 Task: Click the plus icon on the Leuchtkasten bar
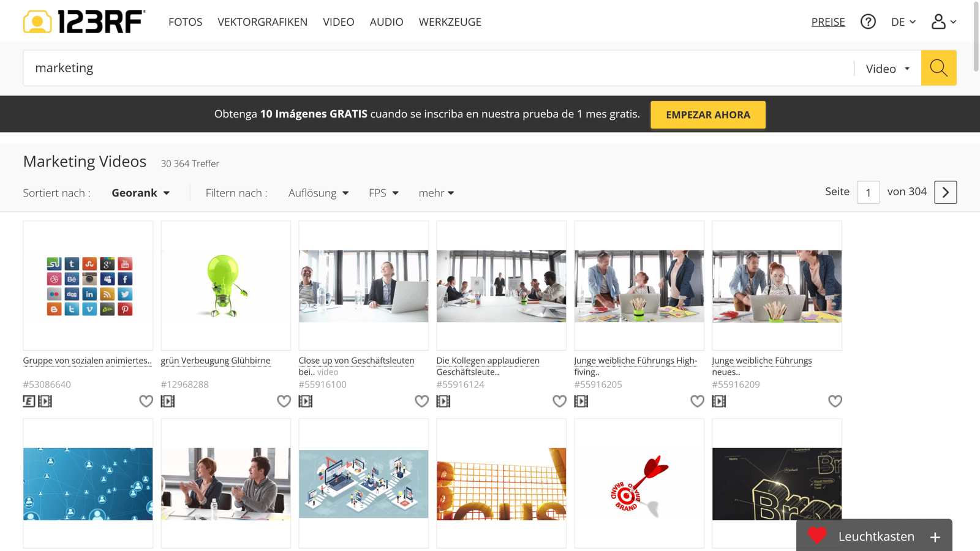coord(934,537)
